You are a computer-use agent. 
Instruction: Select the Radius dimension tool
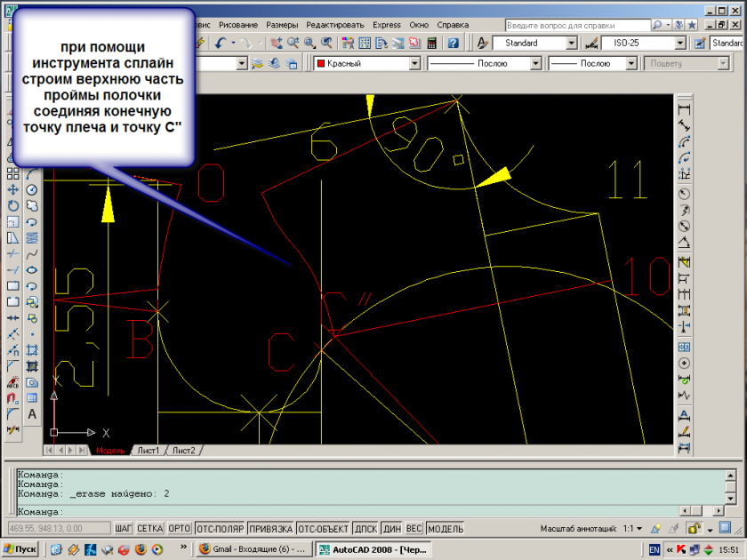point(684,194)
